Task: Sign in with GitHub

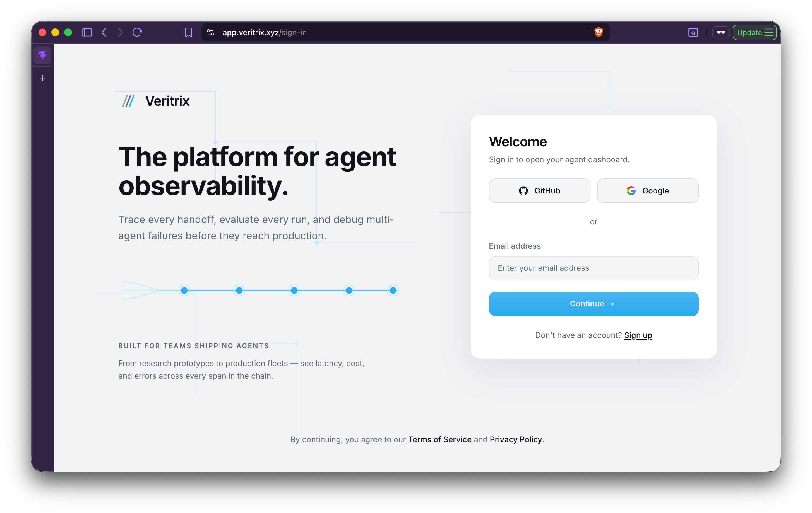Action: (540, 191)
